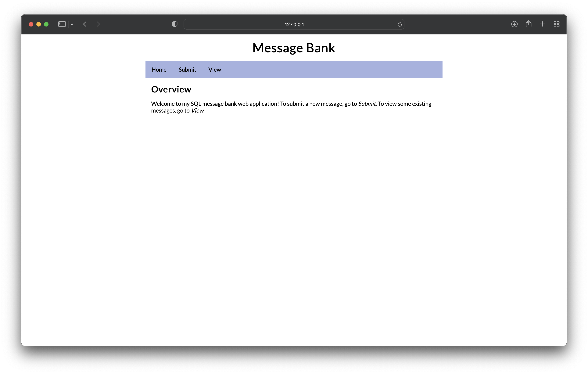
Task: Show the Safari sidebar
Action: coord(62,24)
